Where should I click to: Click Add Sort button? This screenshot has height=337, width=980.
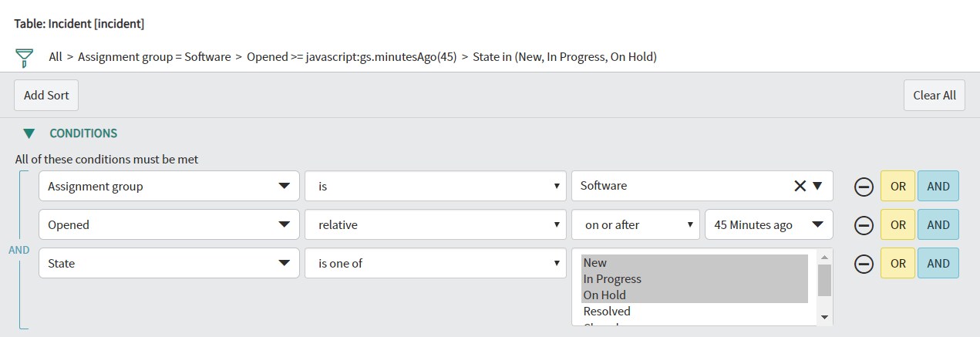pos(46,96)
